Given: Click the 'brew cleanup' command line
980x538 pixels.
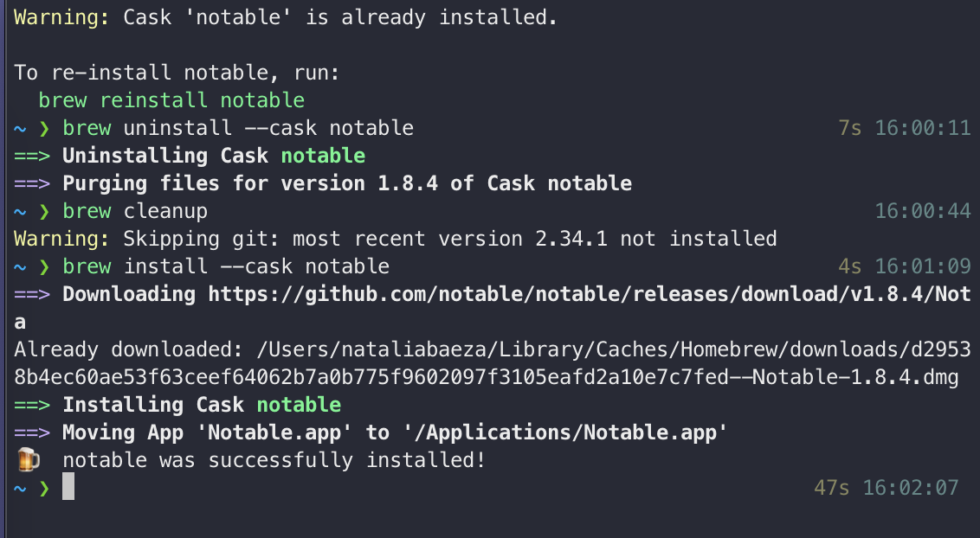Looking at the screenshot, I should 135,211.
